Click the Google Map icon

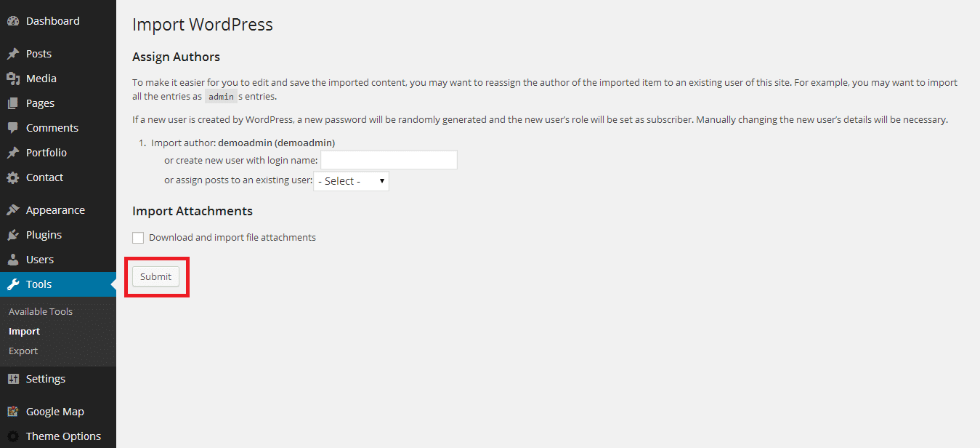click(x=13, y=412)
